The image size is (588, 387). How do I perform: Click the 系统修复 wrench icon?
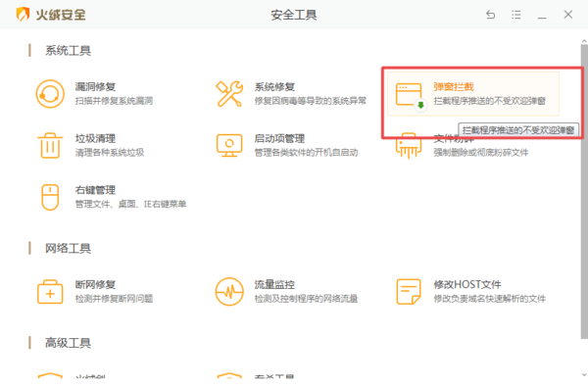[x=229, y=94]
